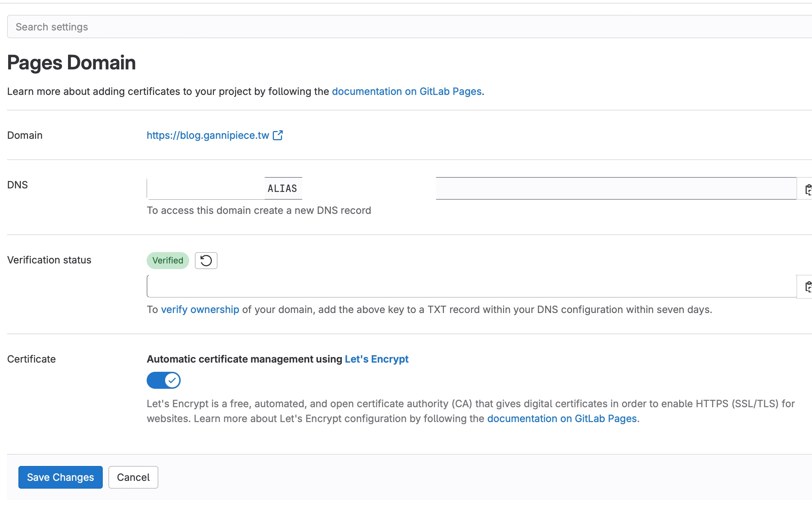The height and width of the screenshot is (512, 812).
Task: Click the refresh/retry verification icon
Action: tap(206, 260)
